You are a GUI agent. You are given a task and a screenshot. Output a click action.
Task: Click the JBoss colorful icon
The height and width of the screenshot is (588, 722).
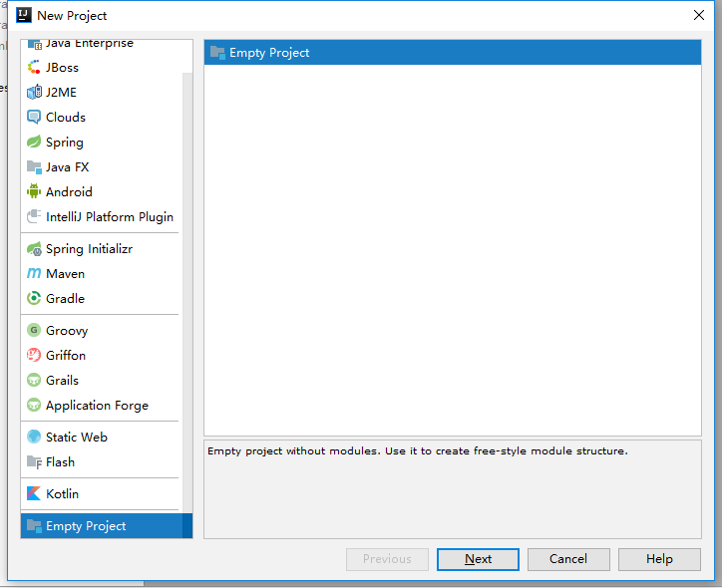(34, 67)
